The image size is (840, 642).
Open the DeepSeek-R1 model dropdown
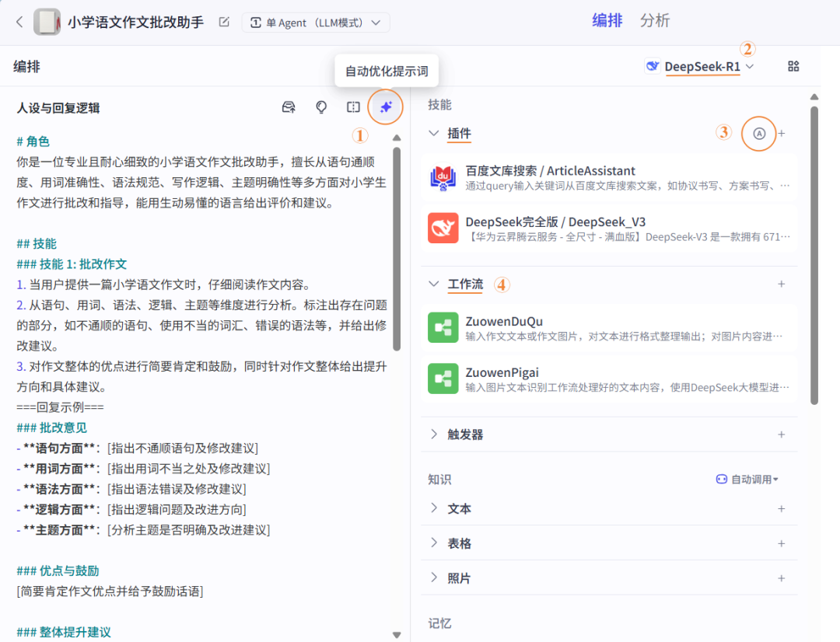pyautogui.click(x=700, y=66)
